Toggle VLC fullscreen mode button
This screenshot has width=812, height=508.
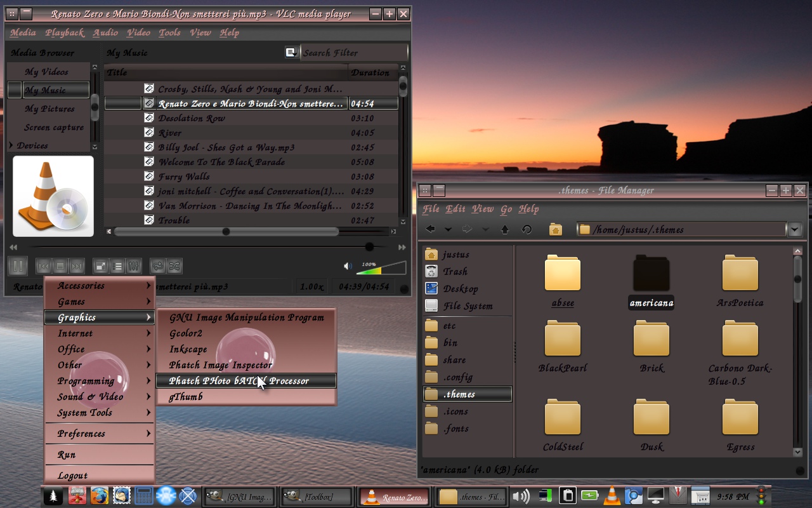(100, 266)
